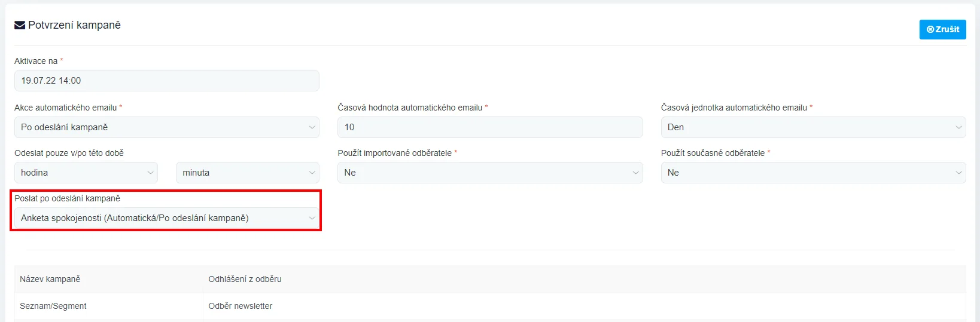Open the Akce automatického emailu dropdown

click(x=166, y=127)
